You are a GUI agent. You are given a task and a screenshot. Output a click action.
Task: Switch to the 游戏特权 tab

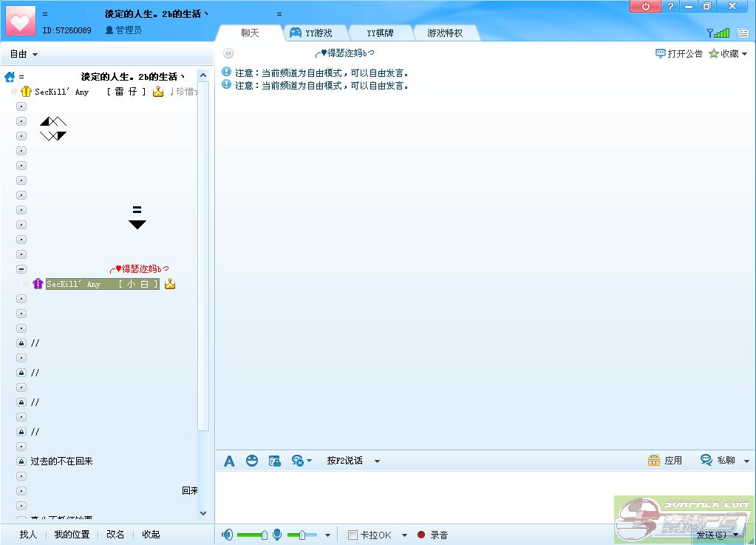point(444,33)
